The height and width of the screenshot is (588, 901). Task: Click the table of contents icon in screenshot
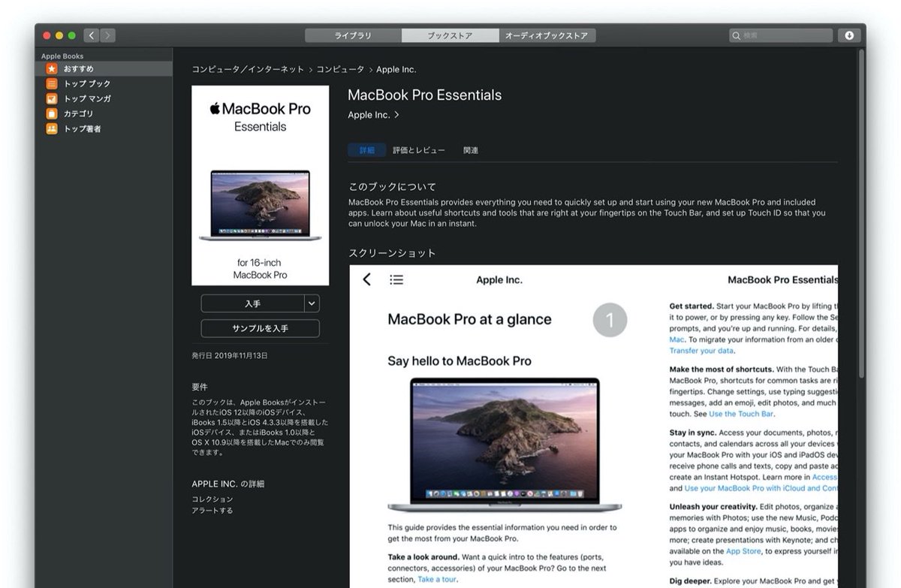click(x=396, y=279)
